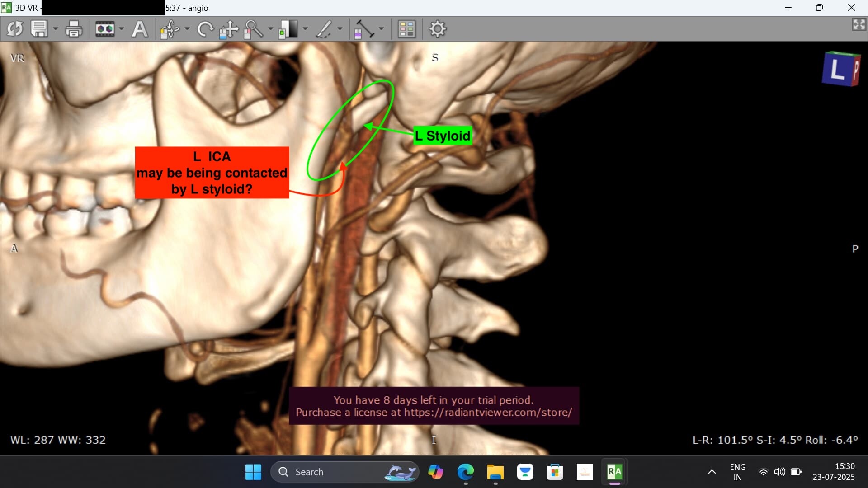Click the orientation cube L face
Image resolution: width=868 pixels, height=488 pixels.
tap(837, 70)
